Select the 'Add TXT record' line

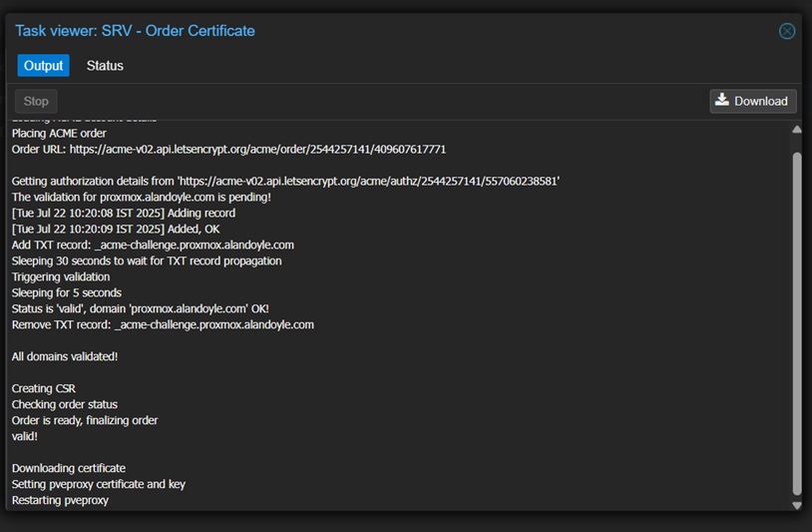click(x=153, y=245)
